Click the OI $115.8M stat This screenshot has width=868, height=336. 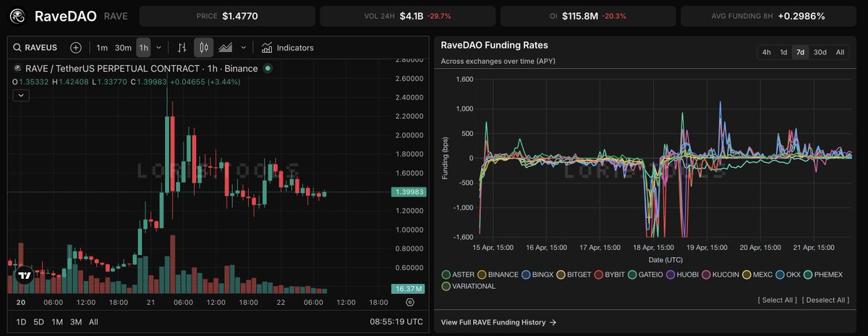tap(588, 16)
